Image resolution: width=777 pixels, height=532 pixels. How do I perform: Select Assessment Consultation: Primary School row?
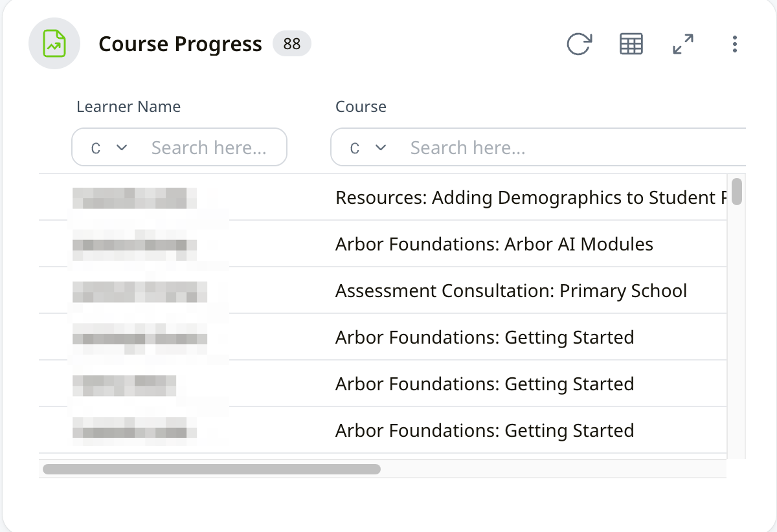(x=511, y=291)
